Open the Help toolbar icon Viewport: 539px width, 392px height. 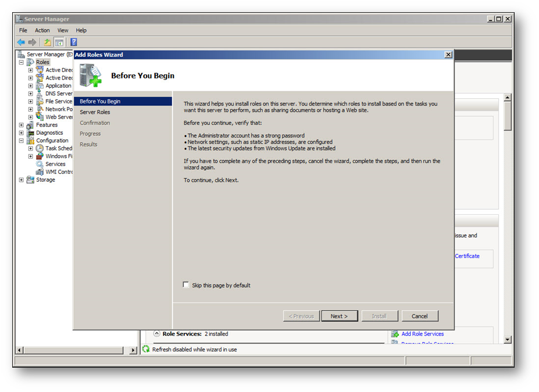point(74,42)
